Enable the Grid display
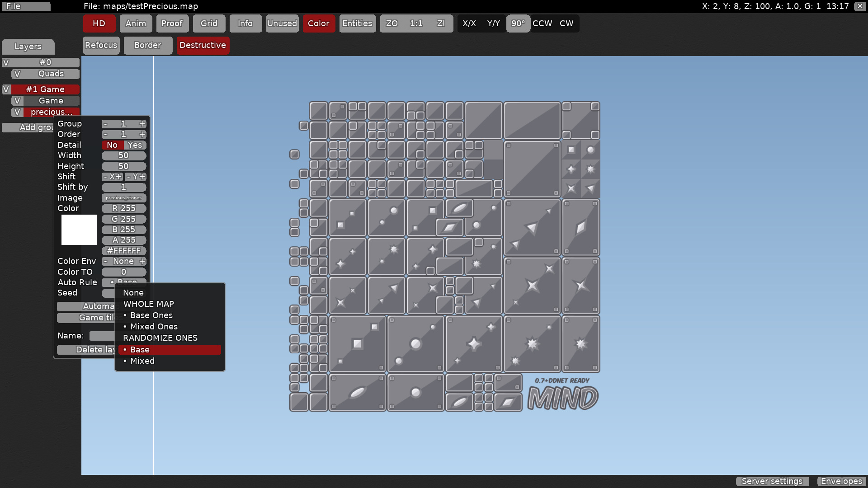This screenshot has width=868, height=488. click(209, 23)
